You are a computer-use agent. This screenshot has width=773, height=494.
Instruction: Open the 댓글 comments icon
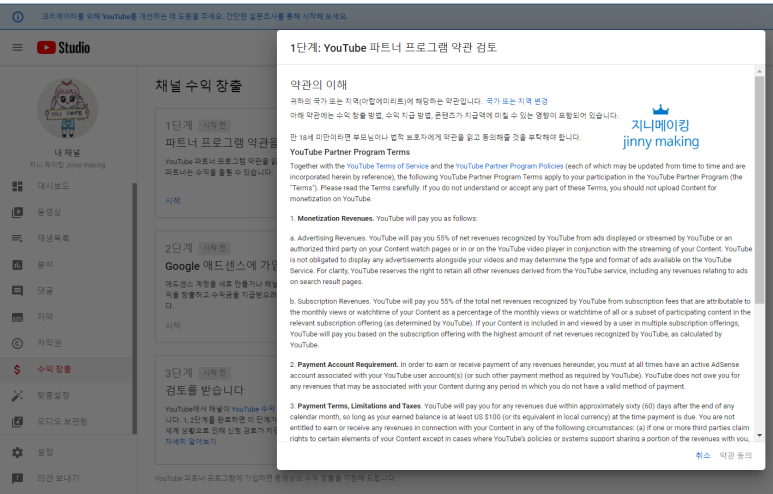tap(17, 291)
